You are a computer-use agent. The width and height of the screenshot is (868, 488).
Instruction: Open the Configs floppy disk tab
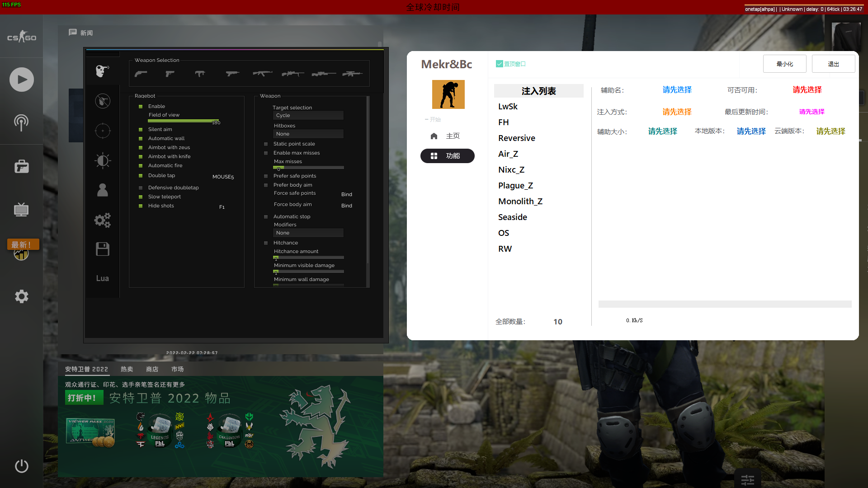point(102,249)
